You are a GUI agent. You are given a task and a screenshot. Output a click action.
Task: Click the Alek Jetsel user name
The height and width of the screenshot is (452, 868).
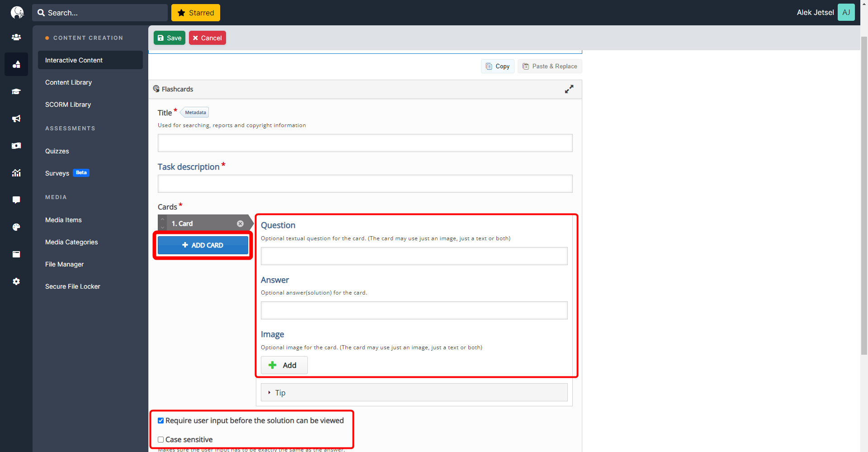pyautogui.click(x=815, y=12)
